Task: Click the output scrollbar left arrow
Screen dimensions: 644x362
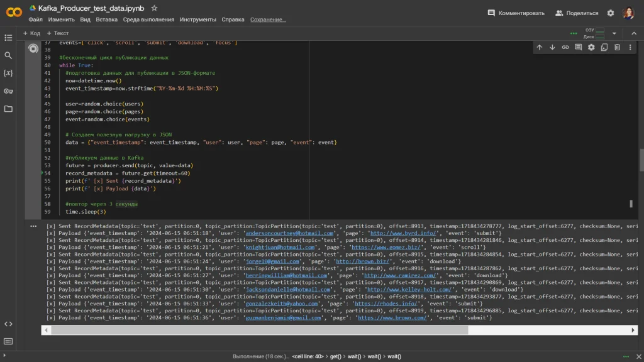Action: [46, 330]
